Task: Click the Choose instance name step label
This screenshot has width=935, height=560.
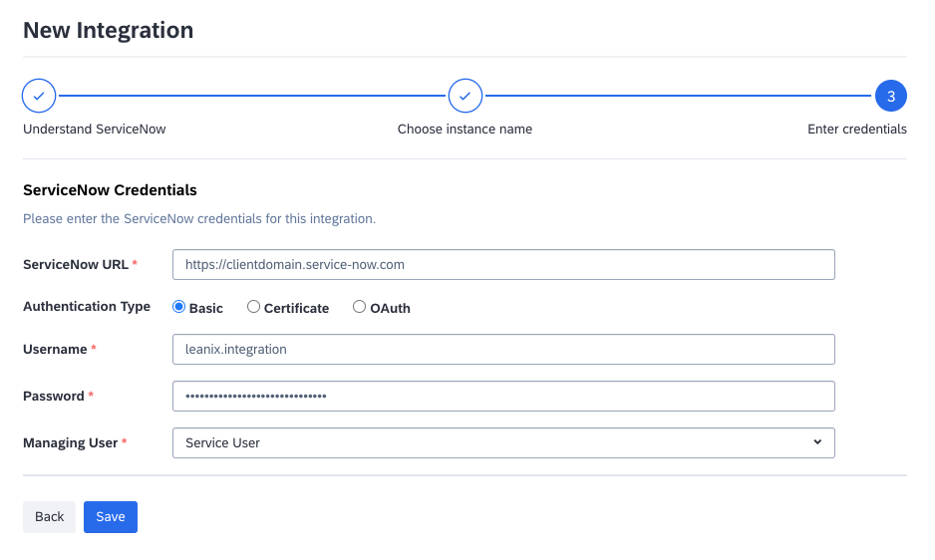Action: coord(465,130)
